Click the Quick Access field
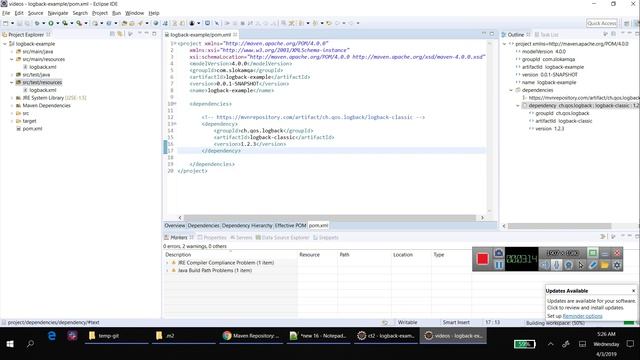640x360 pixels. point(602,23)
